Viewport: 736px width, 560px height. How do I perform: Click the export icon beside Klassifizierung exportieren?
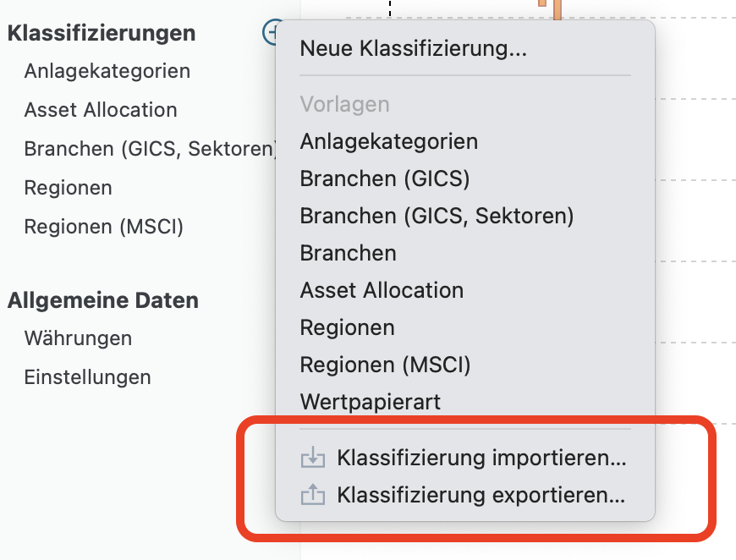(313, 495)
